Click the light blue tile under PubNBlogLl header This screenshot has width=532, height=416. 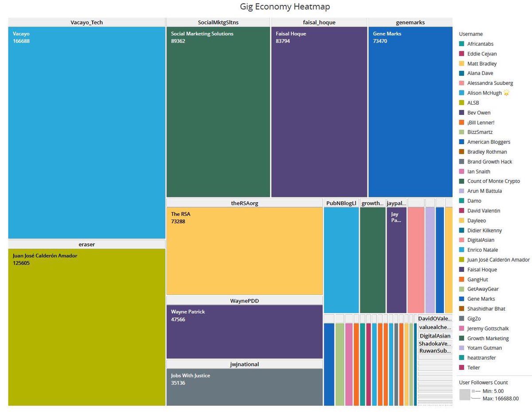tap(341, 260)
